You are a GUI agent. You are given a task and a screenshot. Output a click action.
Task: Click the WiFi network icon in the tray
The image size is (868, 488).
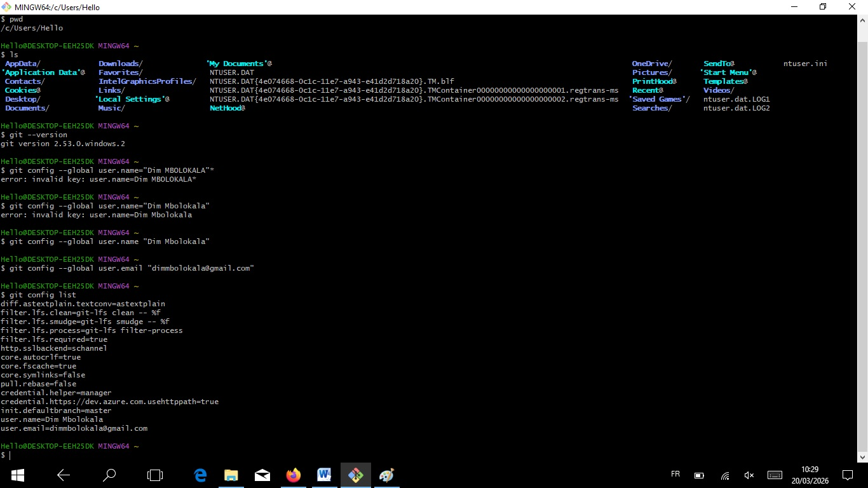pyautogui.click(x=724, y=475)
